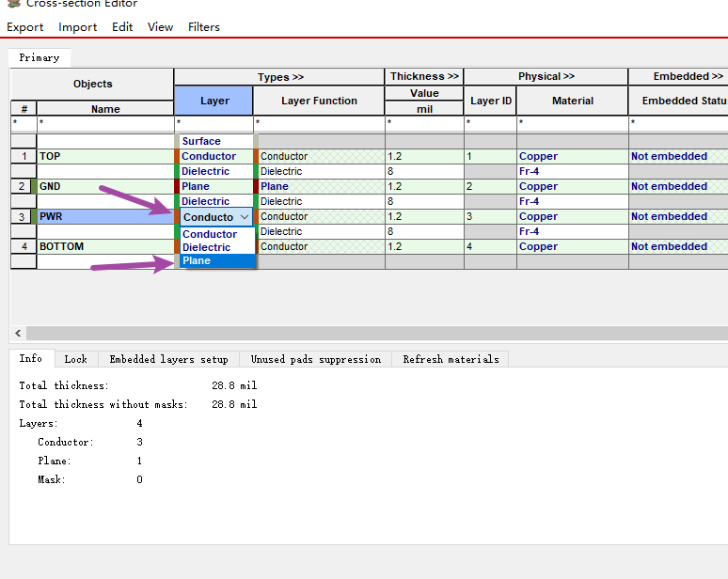Click the orange color bar of TOP layer
The height and width of the screenshot is (579, 728).
pyautogui.click(x=177, y=156)
